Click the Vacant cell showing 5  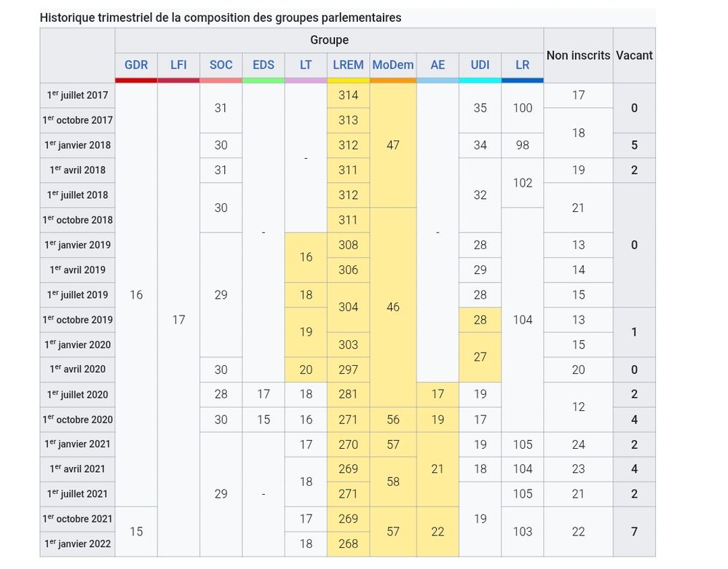pyautogui.click(x=634, y=146)
